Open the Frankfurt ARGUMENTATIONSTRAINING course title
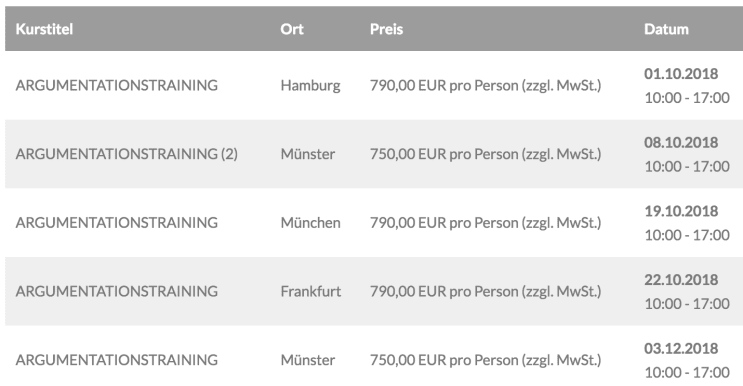 click(x=117, y=291)
